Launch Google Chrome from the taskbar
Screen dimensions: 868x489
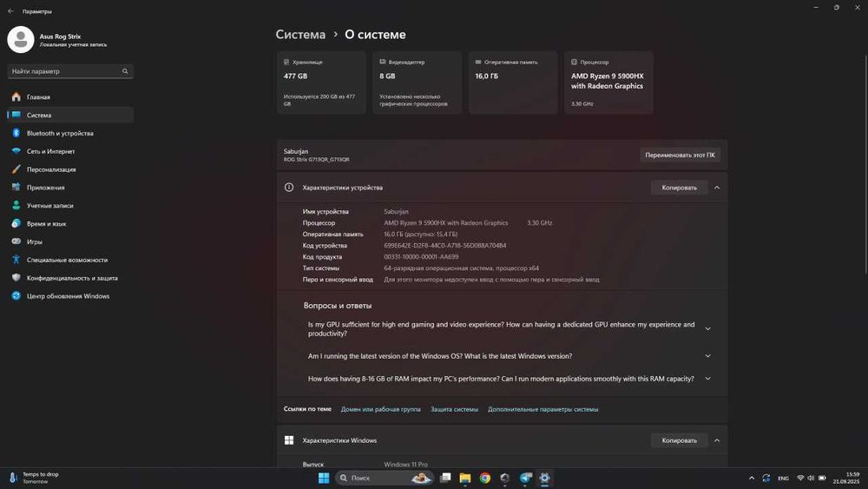point(485,478)
